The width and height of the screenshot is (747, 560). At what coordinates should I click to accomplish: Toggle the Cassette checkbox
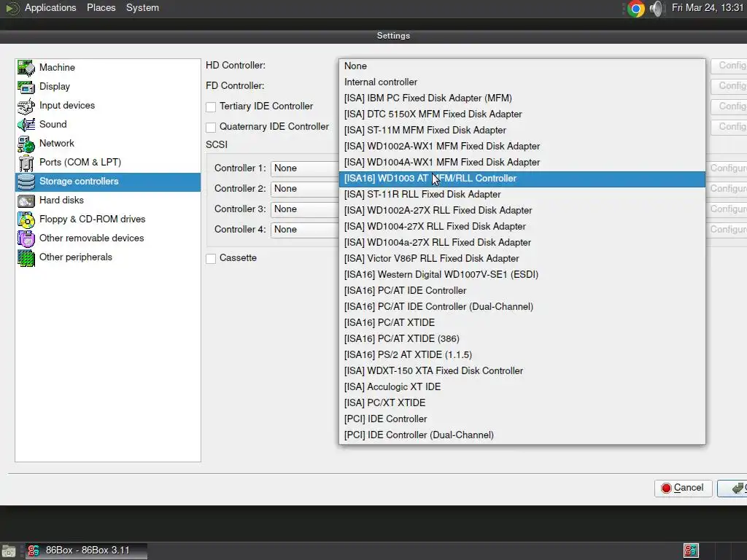coord(211,259)
